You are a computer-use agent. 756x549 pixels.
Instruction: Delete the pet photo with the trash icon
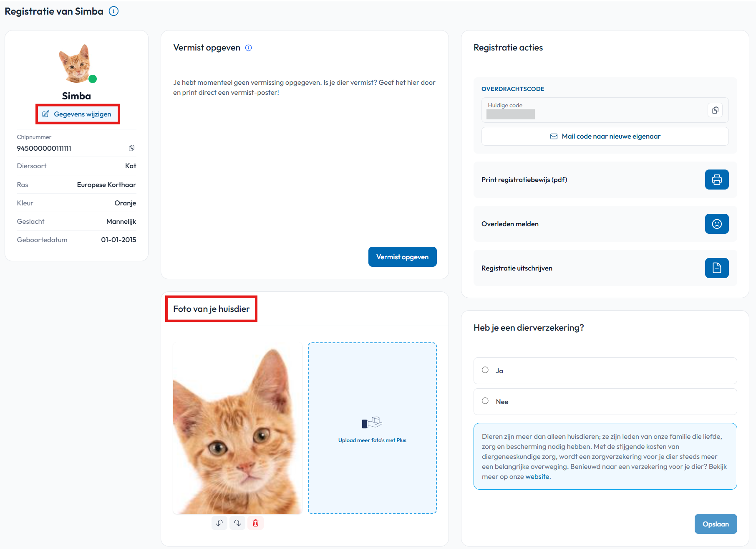click(x=256, y=523)
